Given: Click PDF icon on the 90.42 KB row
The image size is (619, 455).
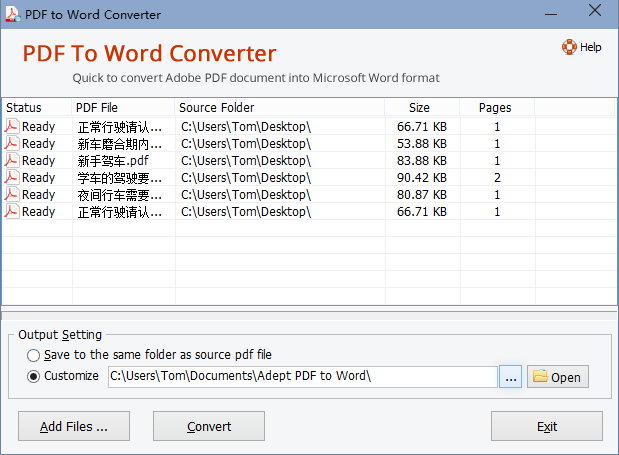Looking at the screenshot, I should (11, 177).
